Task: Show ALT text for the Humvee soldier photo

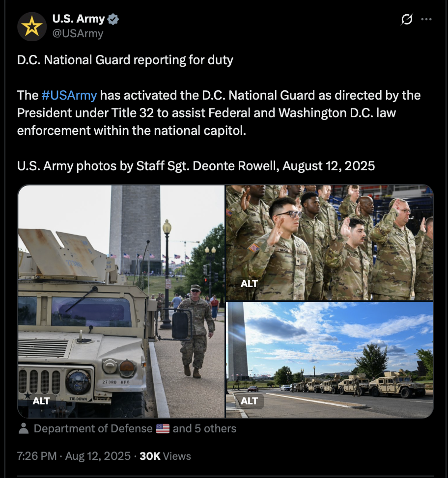Action: (41, 401)
